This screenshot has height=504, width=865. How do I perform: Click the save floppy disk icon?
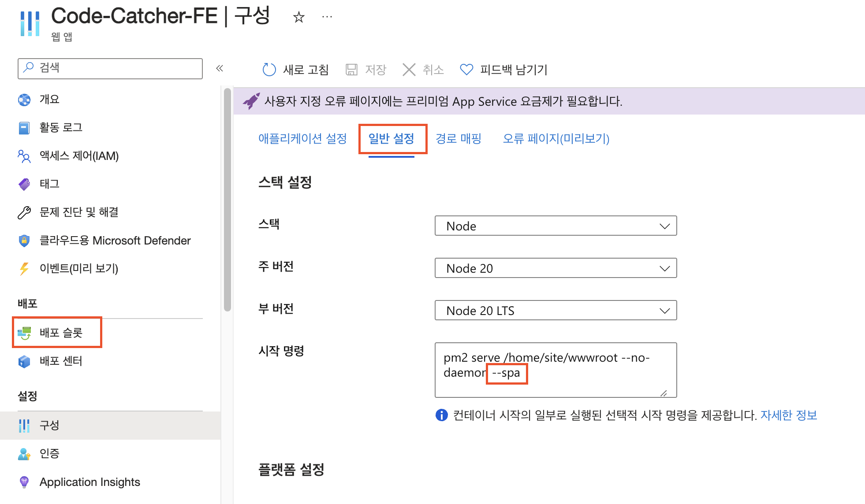tap(351, 70)
